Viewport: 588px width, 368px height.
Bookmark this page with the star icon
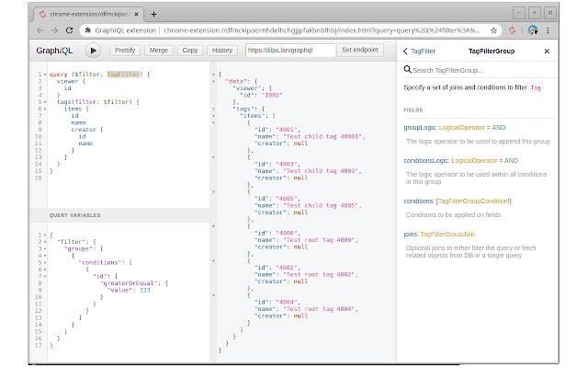pyautogui.click(x=494, y=30)
